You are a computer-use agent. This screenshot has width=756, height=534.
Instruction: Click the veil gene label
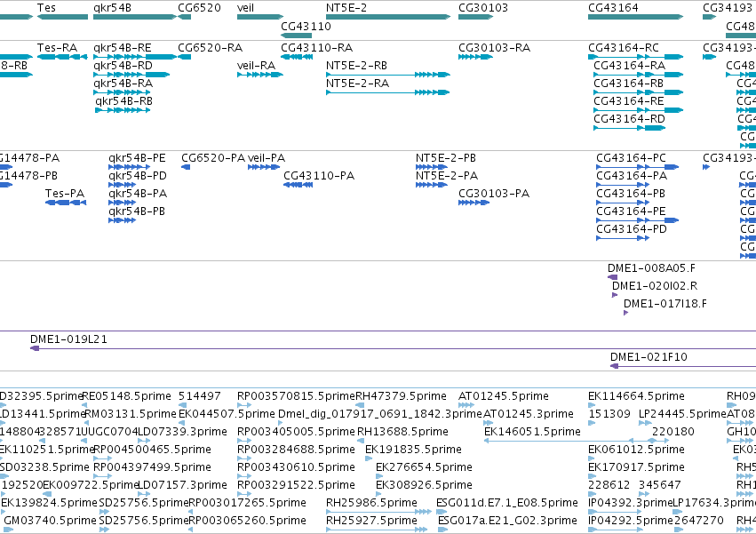pos(245,8)
